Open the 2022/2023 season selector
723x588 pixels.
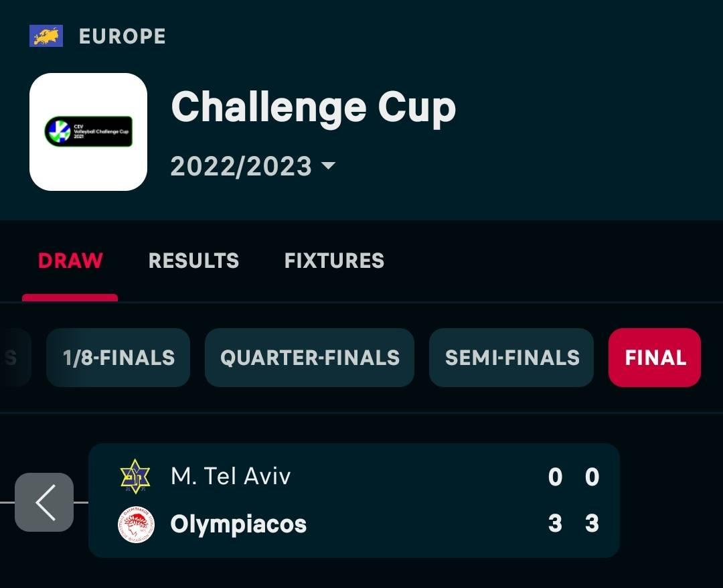coord(241,166)
